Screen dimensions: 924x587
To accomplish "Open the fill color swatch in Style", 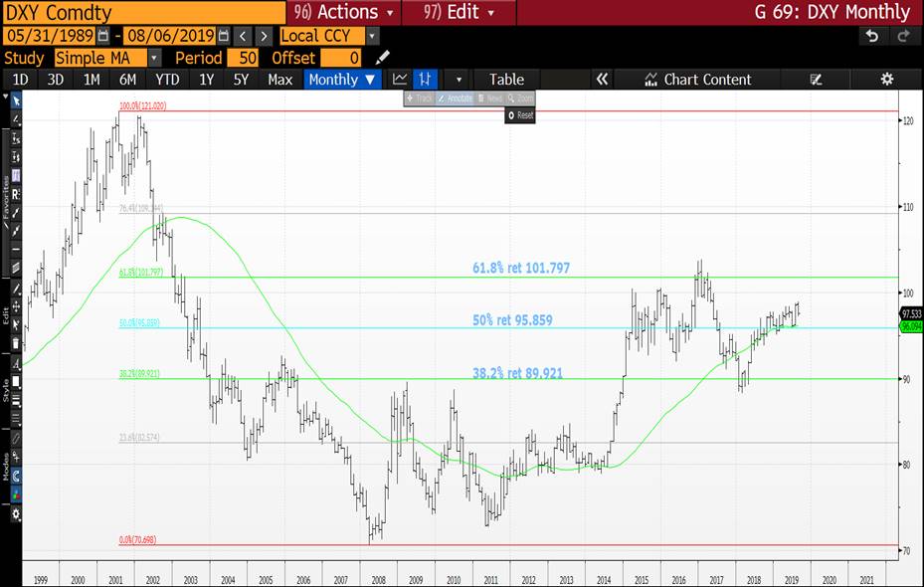I will 16,381.
